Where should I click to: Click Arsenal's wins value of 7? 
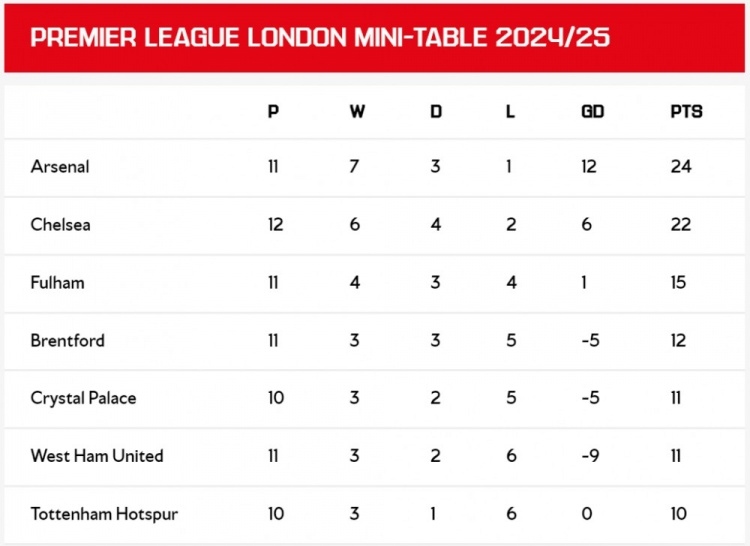[x=354, y=167]
